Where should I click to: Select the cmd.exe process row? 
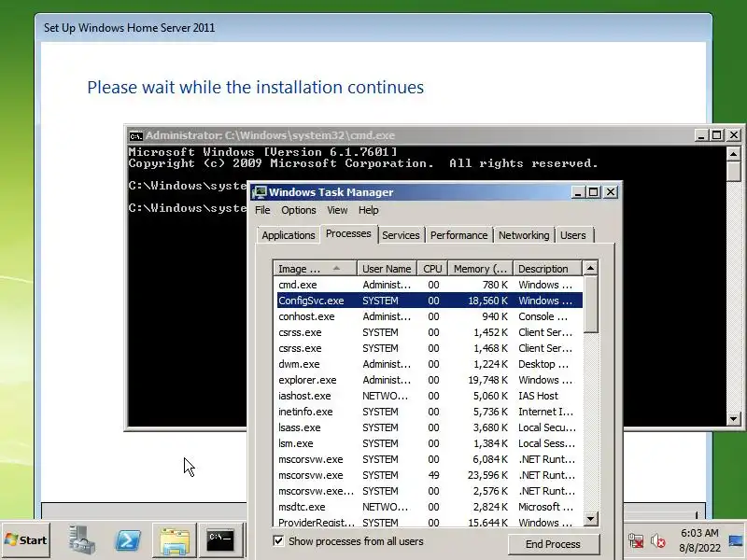(x=430, y=285)
